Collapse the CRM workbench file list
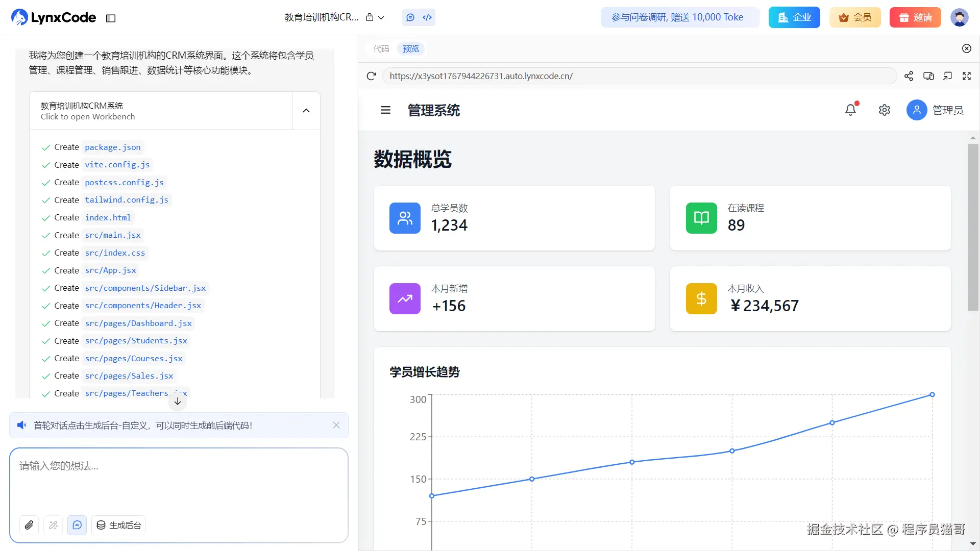Image resolution: width=980 pixels, height=551 pixels. 306,111
